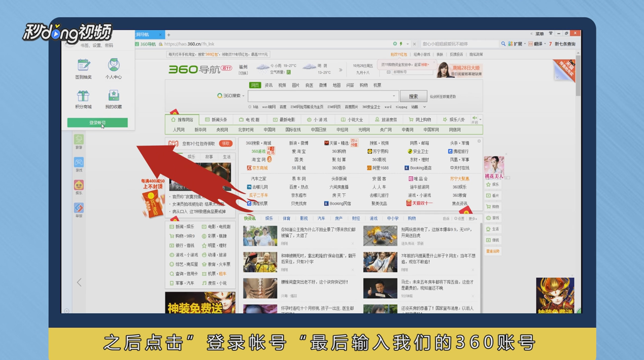Open the 网上购物 cart tab
Image resolution: width=644 pixels, height=360 pixels.
pyautogui.click(x=420, y=120)
